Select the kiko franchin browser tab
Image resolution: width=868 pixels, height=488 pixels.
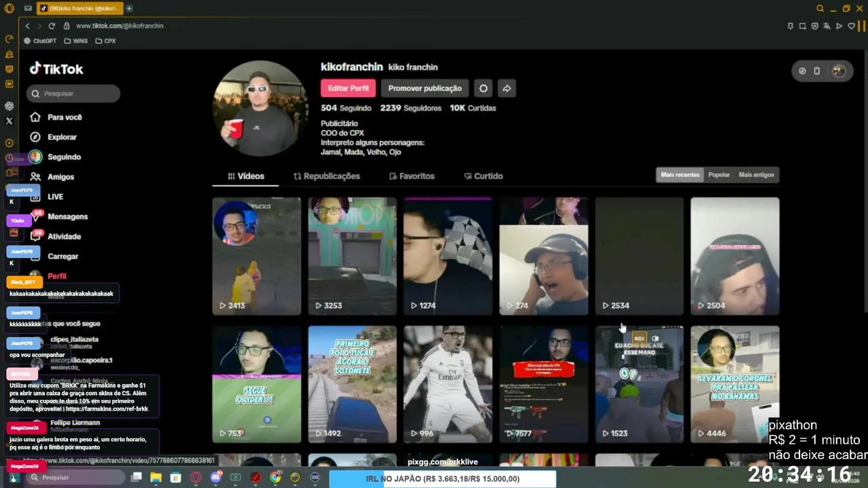[x=79, y=8]
